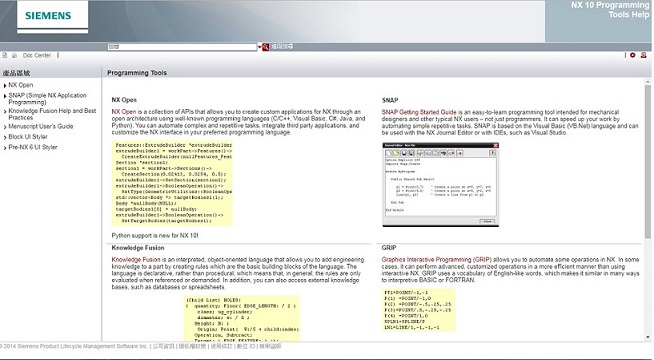Follow the Knowledge Fusion red link
The width and height of the screenshot is (654, 360).
(136, 259)
